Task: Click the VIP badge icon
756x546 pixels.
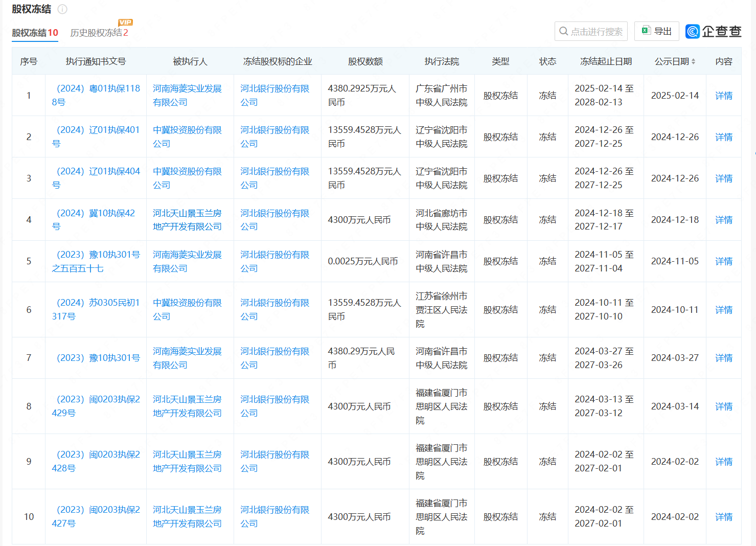Action: pyautogui.click(x=125, y=22)
